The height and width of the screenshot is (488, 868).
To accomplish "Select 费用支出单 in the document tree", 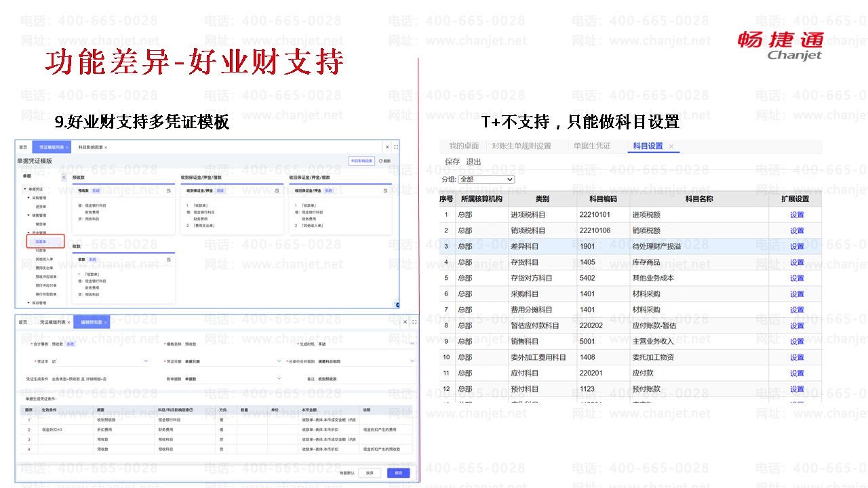I will pos(43,268).
